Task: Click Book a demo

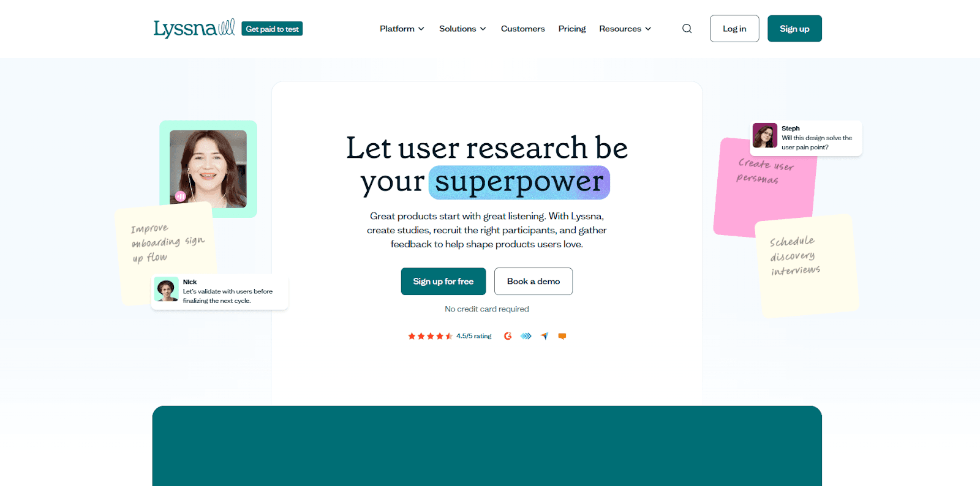Action: (x=533, y=282)
